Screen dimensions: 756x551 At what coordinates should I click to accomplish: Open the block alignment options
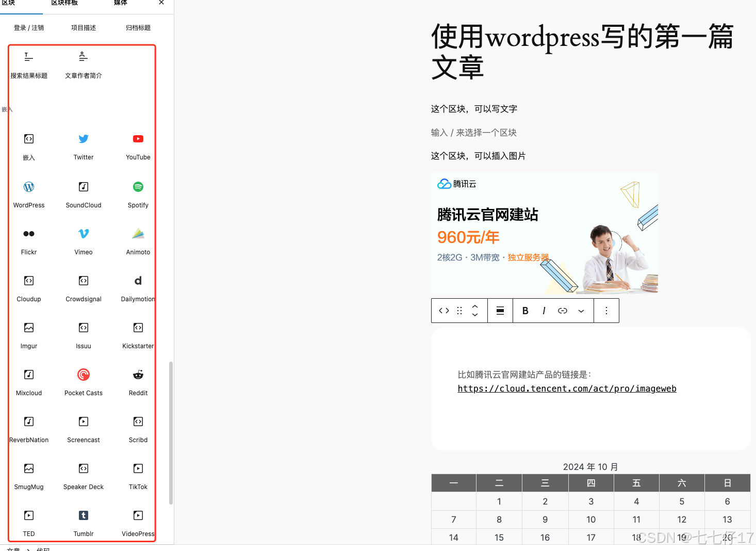(500, 311)
